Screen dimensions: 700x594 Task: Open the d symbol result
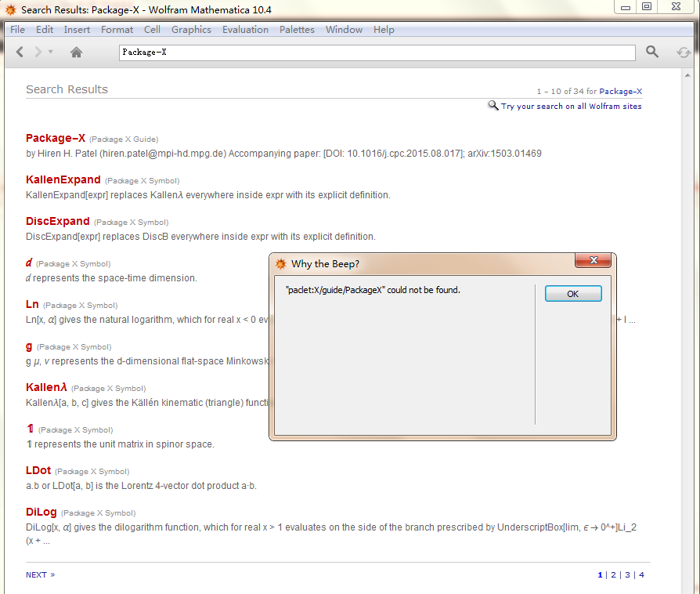(x=28, y=263)
